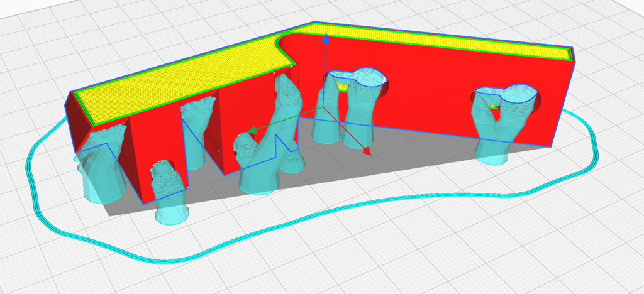Click the red X-axis arrow head
This screenshot has width=644, height=294.
point(367,151)
